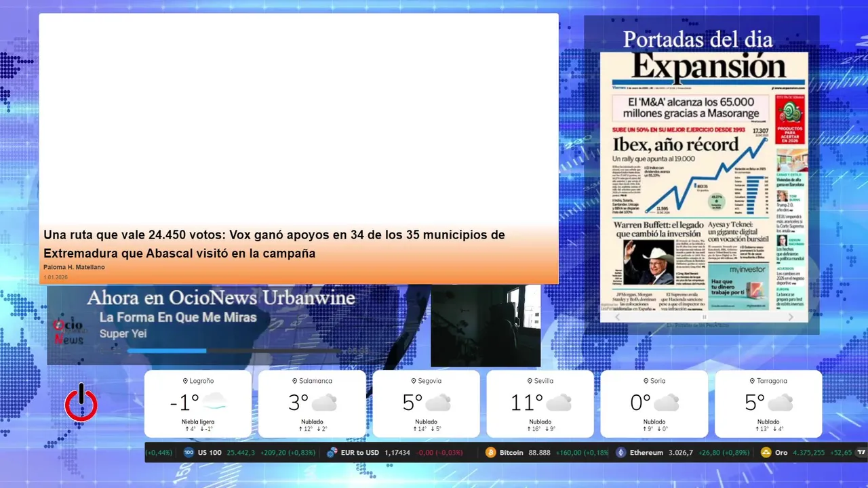Image resolution: width=868 pixels, height=488 pixels.
Task: Click the Ethereum ticker label
Action: coord(646,452)
